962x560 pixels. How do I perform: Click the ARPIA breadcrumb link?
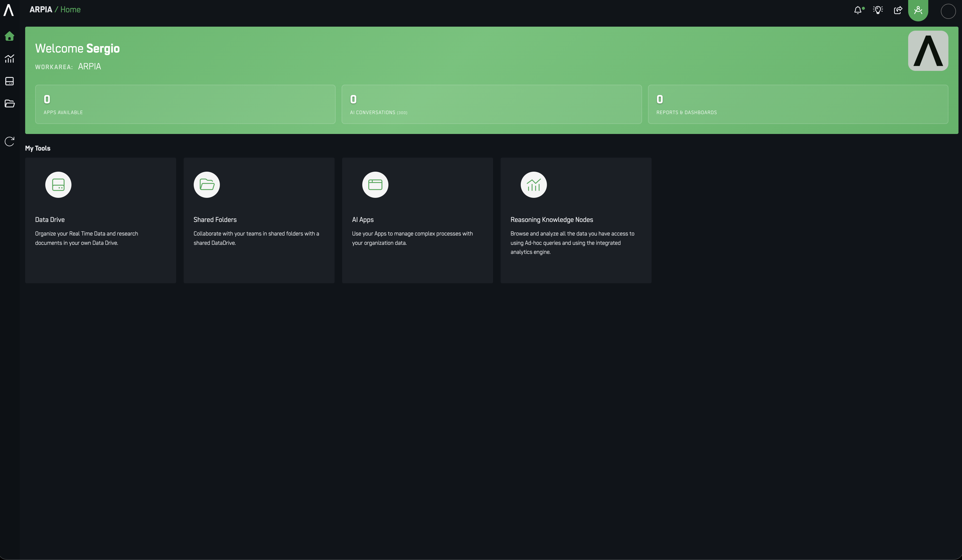pos(41,10)
